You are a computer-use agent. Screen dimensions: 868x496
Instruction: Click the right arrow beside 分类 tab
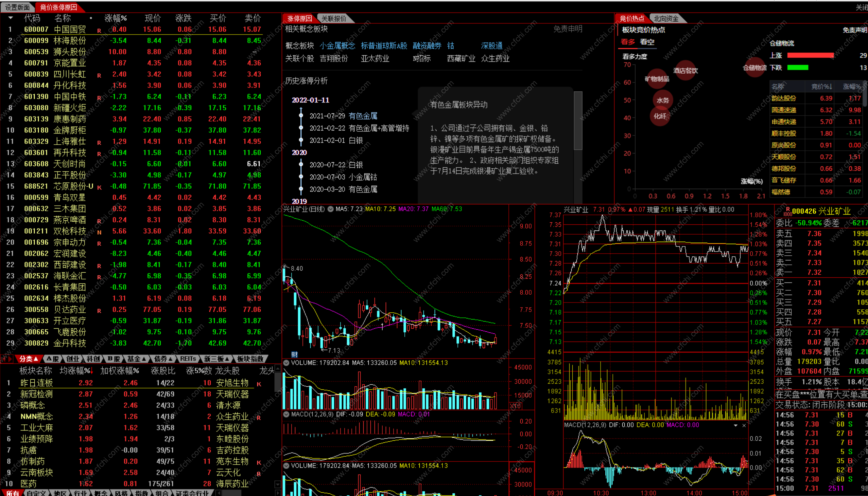coord(10,359)
